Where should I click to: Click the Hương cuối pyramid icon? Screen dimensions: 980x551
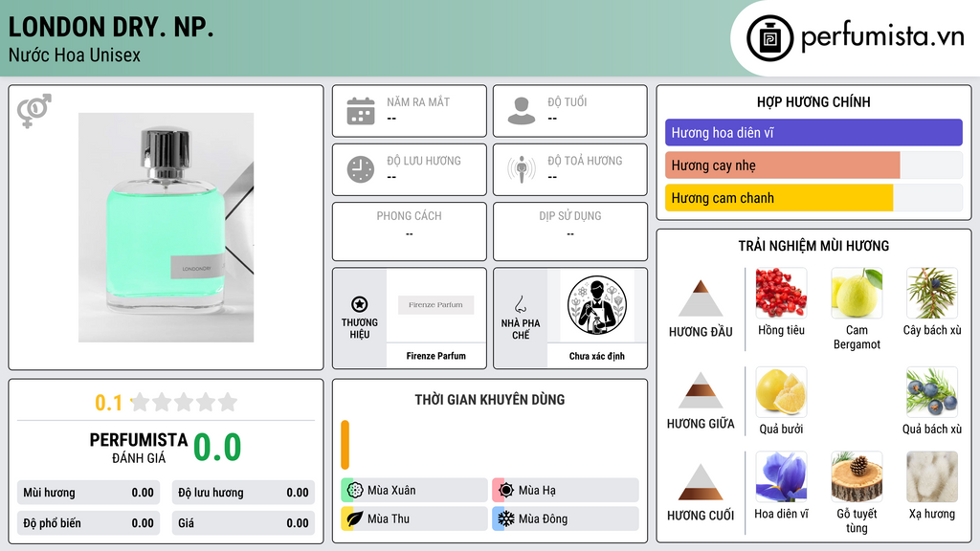click(x=701, y=482)
